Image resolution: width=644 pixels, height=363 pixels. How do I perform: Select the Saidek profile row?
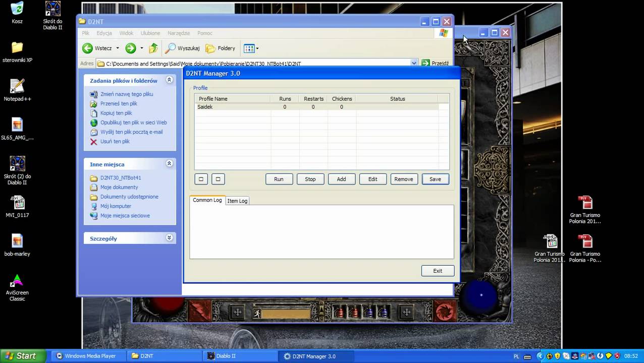click(x=317, y=107)
